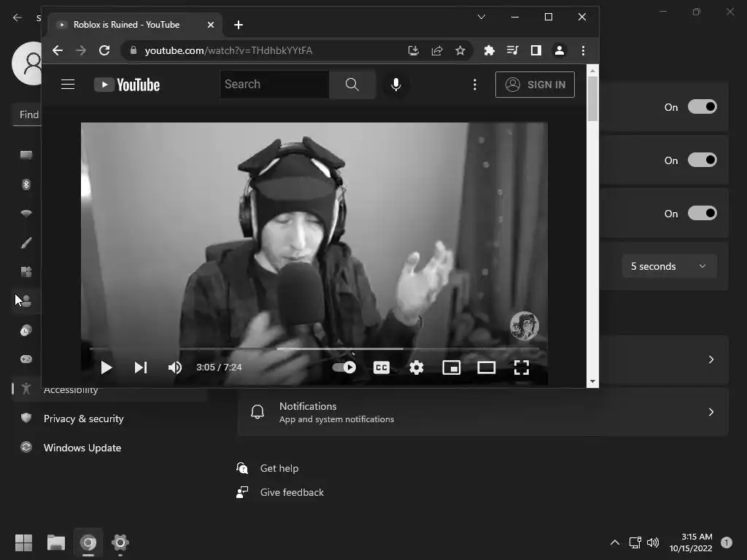Image resolution: width=747 pixels, height=560 pixels.
Task: Open taskbar volume control
Action: pos(653,542)
